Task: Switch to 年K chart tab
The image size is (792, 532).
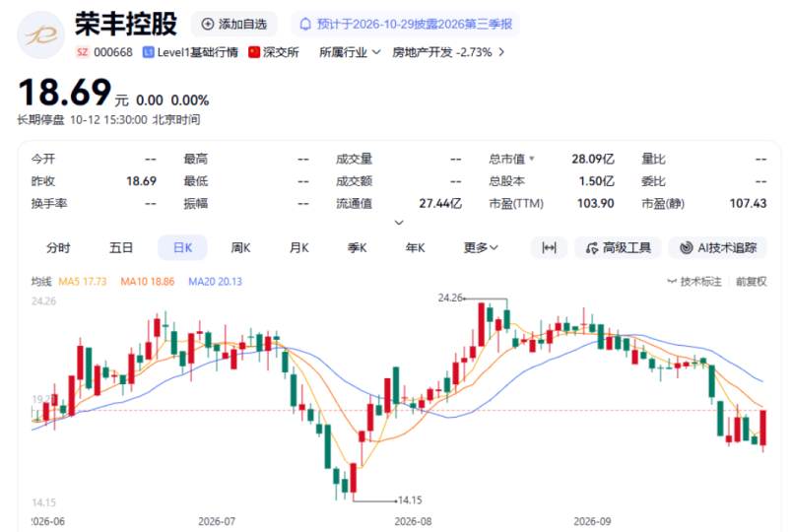Action: coord(415,247)
